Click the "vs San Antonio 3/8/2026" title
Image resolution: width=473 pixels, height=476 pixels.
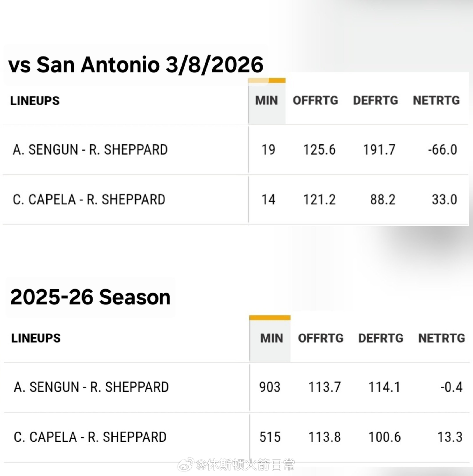pos(136,65)
